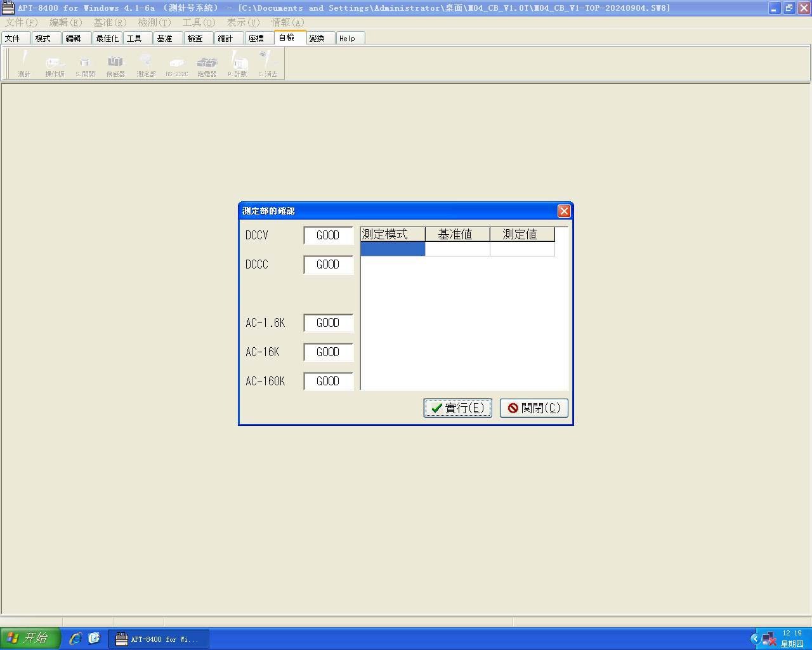This screenshot has height=650, width=812.
Task: Switch to the 總計 tab
Action: [229, 38]
